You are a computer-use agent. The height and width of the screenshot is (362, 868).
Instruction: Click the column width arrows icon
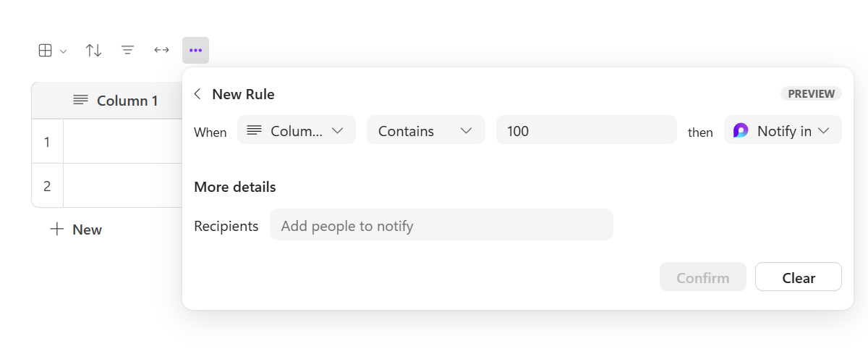point(161,50)
